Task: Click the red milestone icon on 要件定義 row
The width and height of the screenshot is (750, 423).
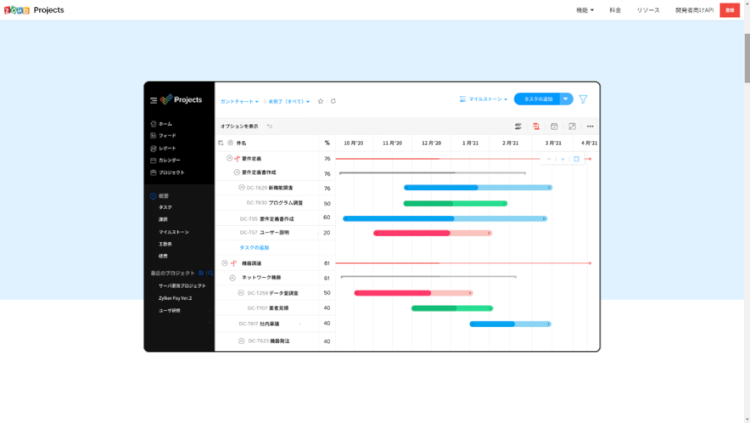Action: [x=237, y=158]
